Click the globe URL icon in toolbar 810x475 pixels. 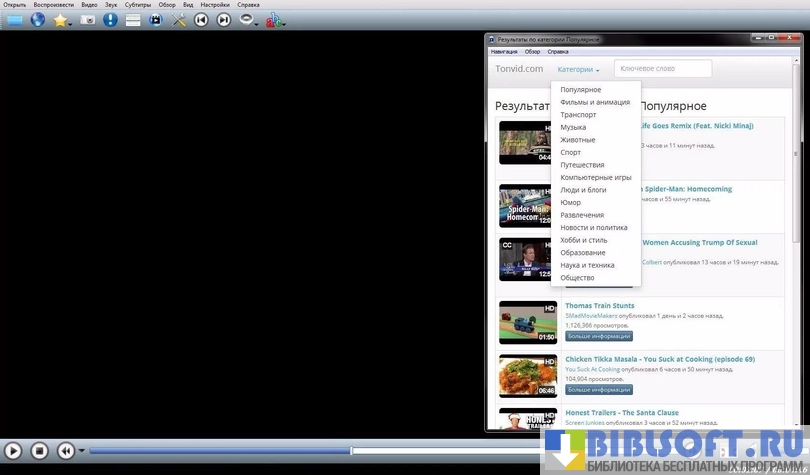click(x=38, y=20)
